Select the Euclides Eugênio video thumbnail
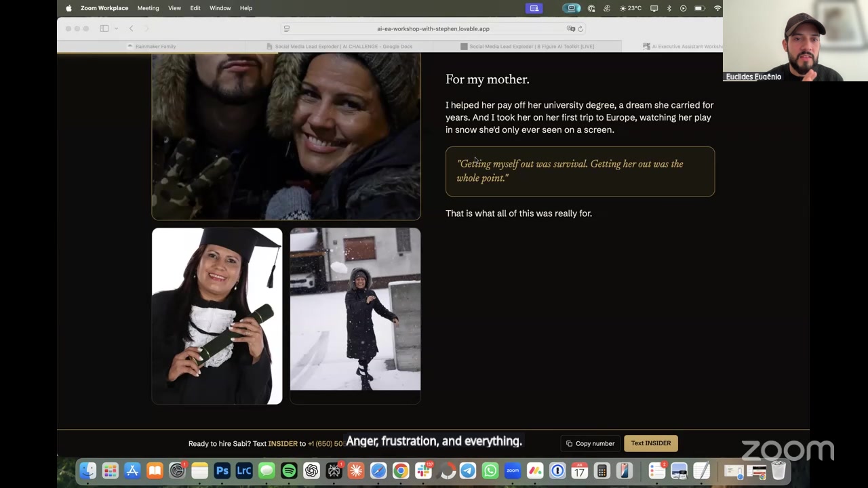 point(795,41)
